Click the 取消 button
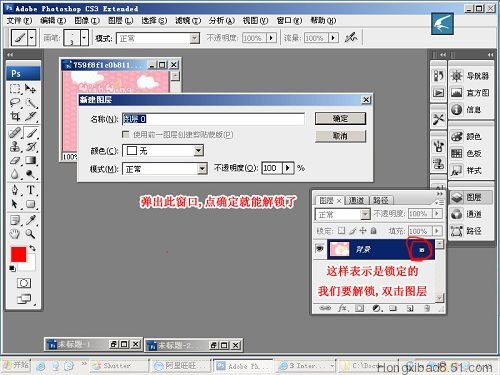 (340, 136)
